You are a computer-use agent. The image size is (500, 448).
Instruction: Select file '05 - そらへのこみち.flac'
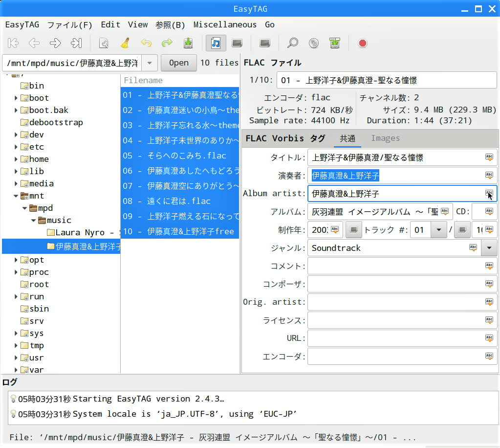[180, 156]
